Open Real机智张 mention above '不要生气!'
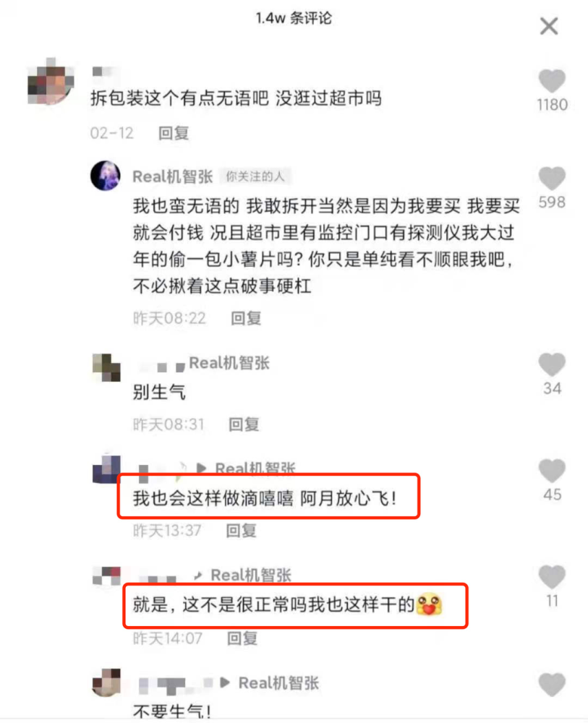Screen dimensions: 588x723 tap(278, 683)
